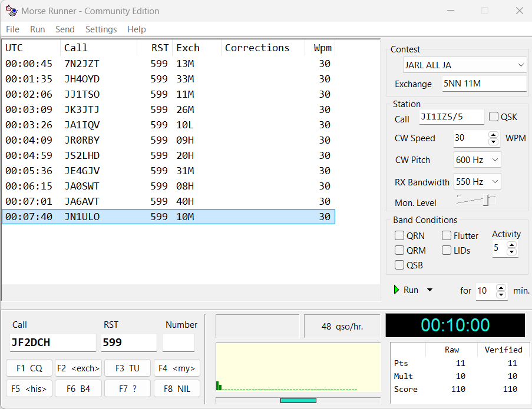532x409 pixels.
Task: Select log row for JH4OYD
Action: pos(168,79)
